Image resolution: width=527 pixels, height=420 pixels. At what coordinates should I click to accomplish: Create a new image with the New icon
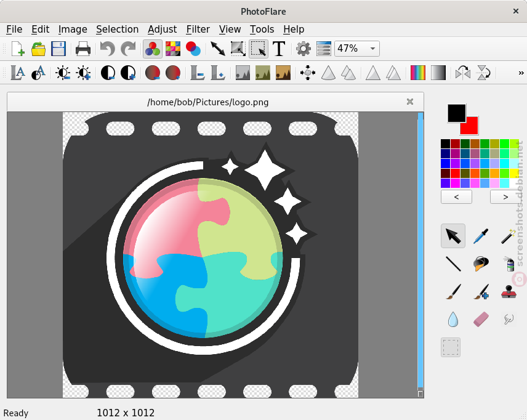point(18,49)
